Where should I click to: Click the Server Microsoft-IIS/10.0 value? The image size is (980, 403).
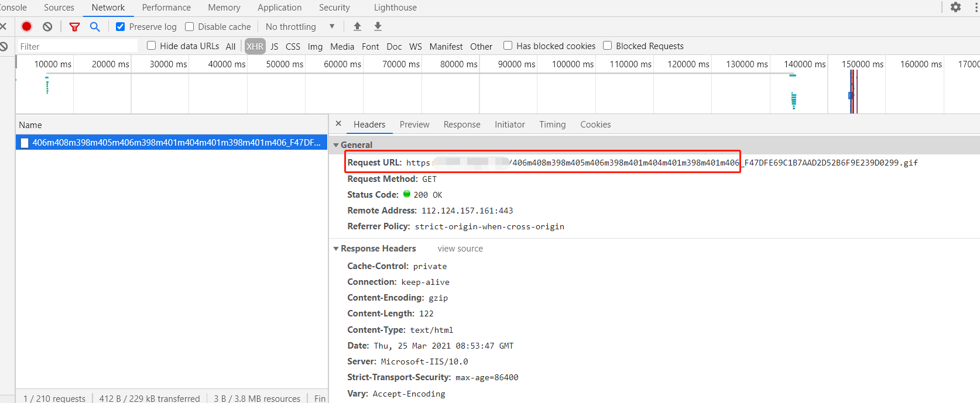[x=424, y=361]
